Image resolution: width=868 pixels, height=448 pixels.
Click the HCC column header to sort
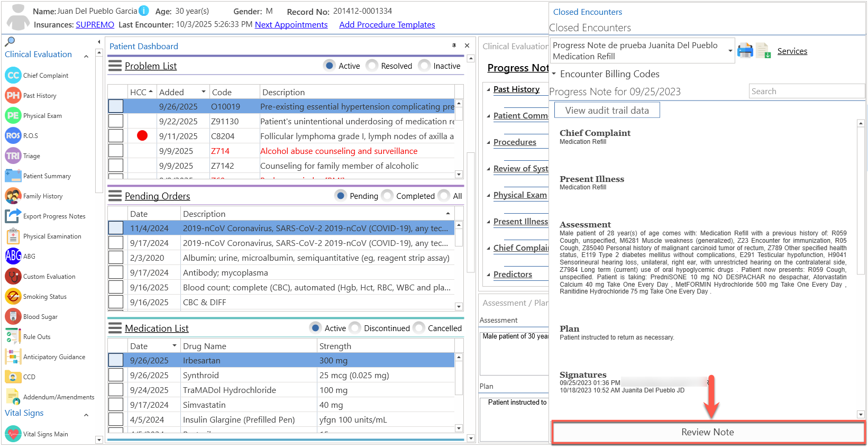[x=141, y=92]
